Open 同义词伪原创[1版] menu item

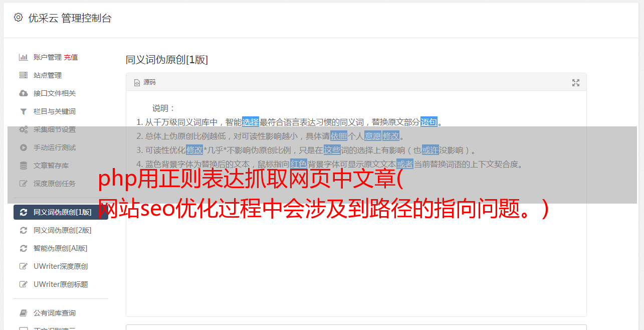pos(61,212)
